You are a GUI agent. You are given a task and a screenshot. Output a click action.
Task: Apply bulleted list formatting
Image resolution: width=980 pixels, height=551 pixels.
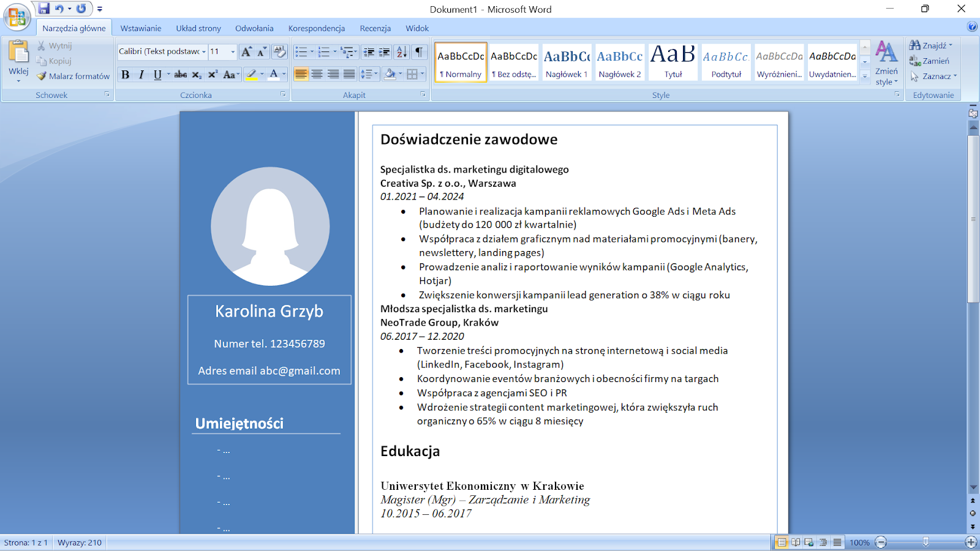tap(301, 52)
